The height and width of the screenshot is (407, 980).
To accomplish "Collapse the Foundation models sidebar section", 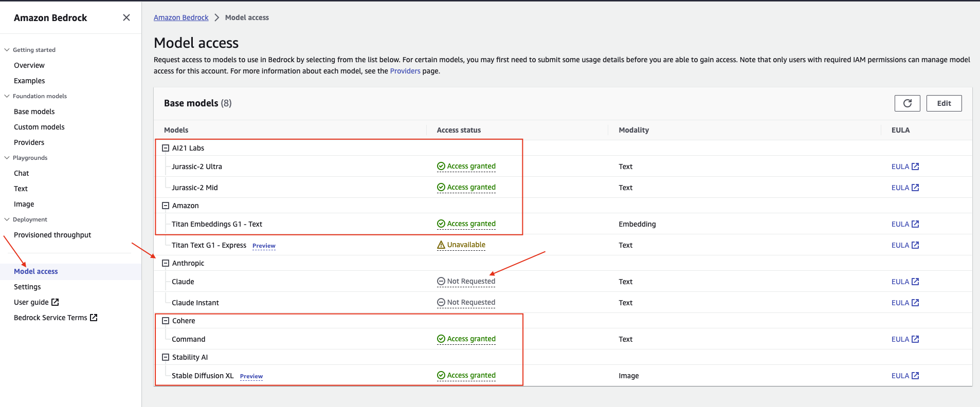I will [x=7, y=96].
